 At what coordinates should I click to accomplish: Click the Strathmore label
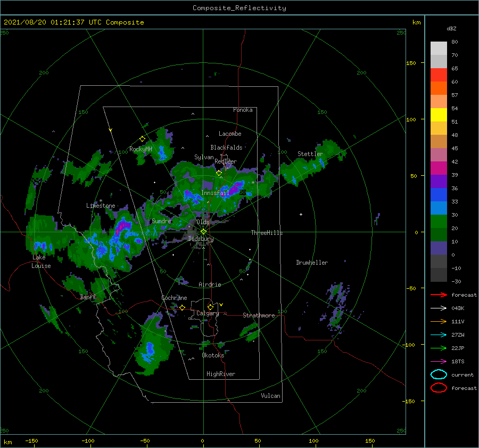(x=259, y=315)
